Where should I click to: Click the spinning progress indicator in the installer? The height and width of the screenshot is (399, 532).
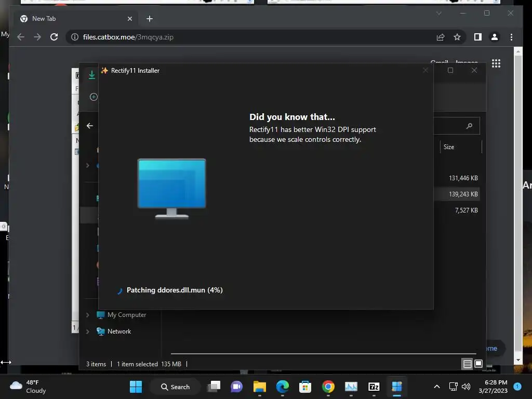(119, 291)
